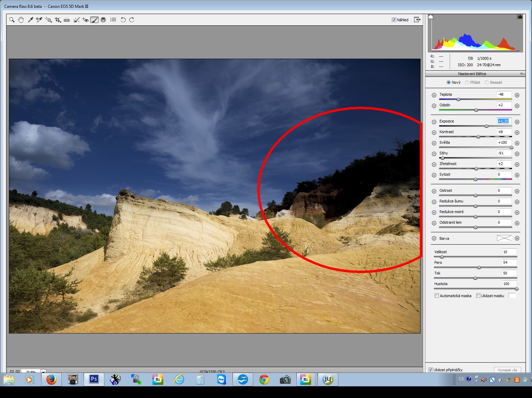The height and width of the screenshot is (398, 532).
Task: Open the Nastavení štětce panel menu
Action: coord(522,74)
